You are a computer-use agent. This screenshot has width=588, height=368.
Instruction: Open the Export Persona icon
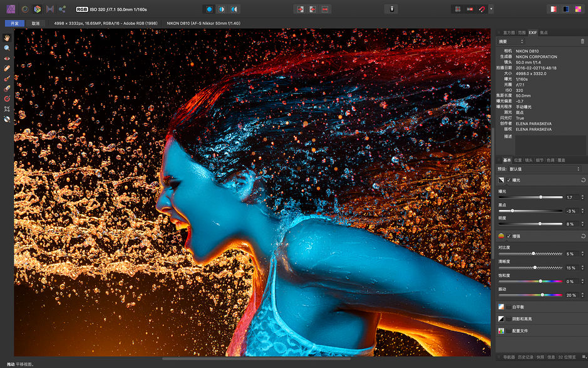coord(62,9)
